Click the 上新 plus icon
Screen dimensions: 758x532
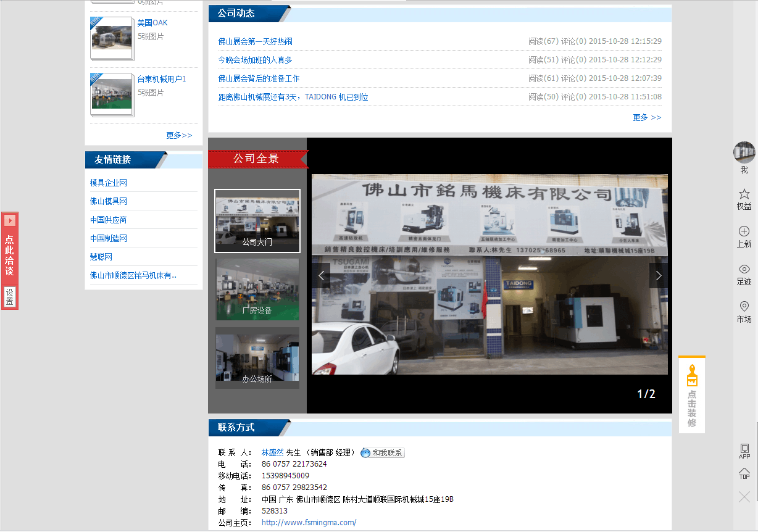click(744, 231)
